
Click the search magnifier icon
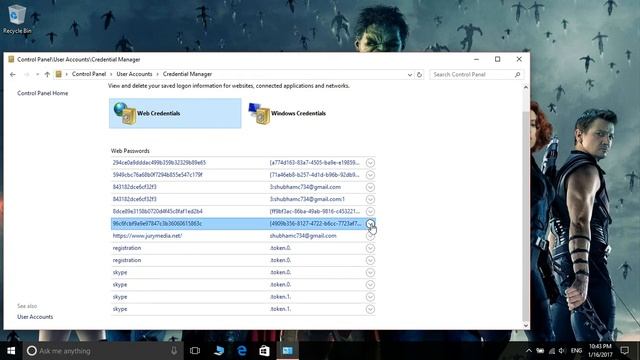(x=517, y=75)
